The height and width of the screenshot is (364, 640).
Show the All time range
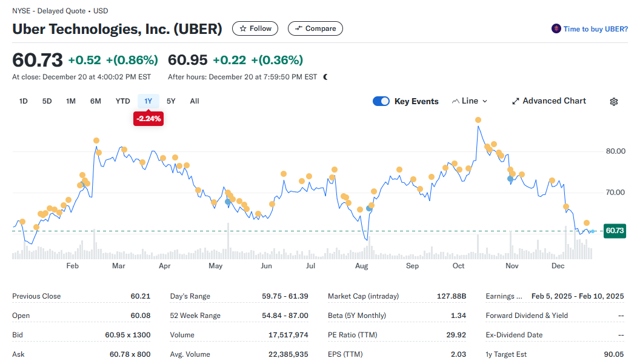tap(195, 101)
